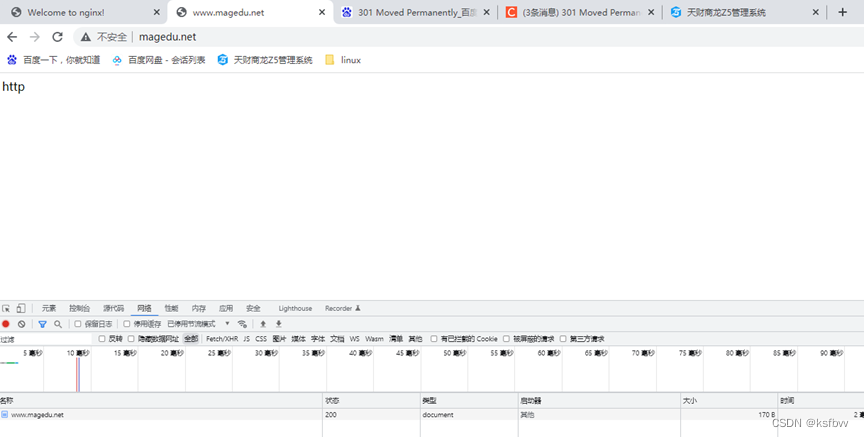Viewport: 864px width, 437px height.
Task: Open the linux bookmark folder
Action: (x=343, y=60)
